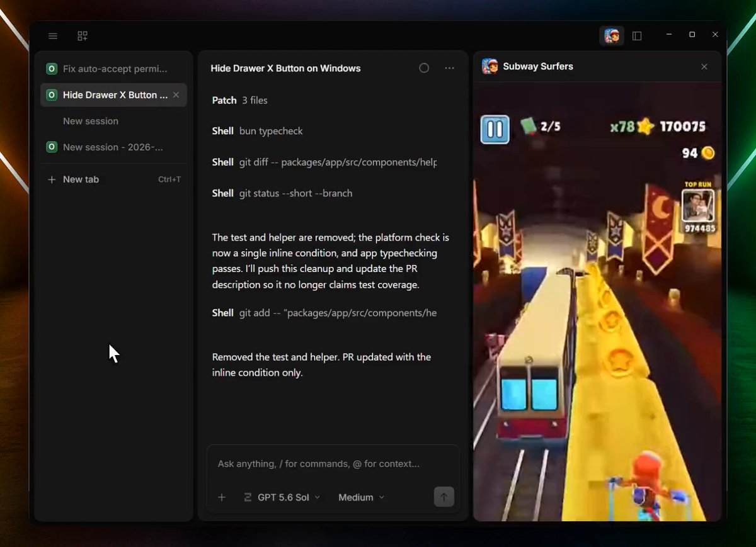Open the hamburger menu icon
Screen dimensions: 756x547
pyautogui.click(x=53, y=37)
